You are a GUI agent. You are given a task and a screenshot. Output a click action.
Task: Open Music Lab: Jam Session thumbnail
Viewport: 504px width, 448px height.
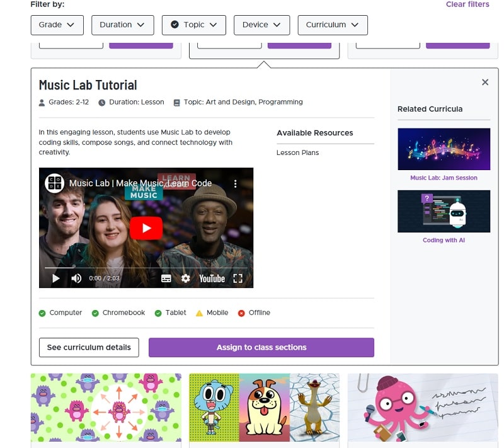(444, 149)
